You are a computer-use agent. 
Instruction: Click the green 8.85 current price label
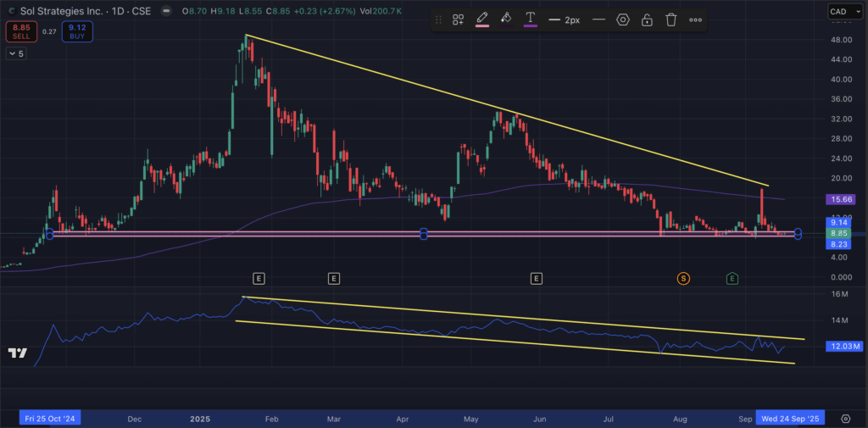tap(837, 233)
